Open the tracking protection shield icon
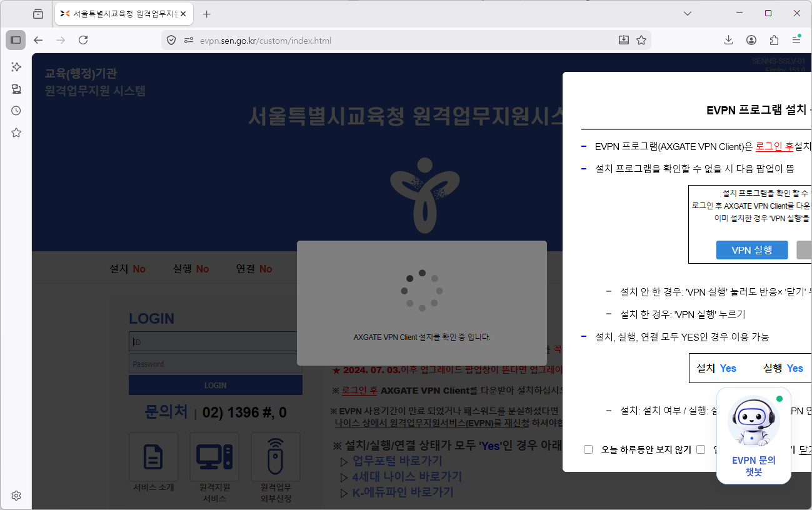Image resolution: width=812 pixels, height=510 pixels. pyautogui.click(x=171, y=41)
